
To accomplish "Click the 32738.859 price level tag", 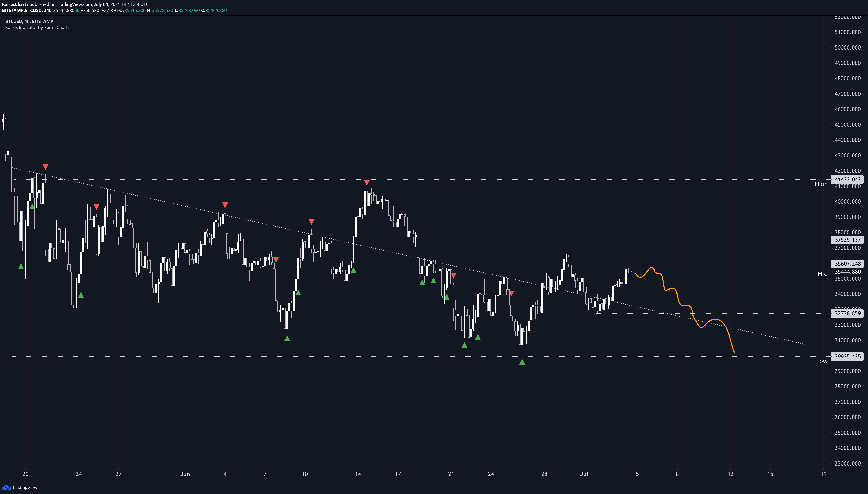I will point(847,313).
